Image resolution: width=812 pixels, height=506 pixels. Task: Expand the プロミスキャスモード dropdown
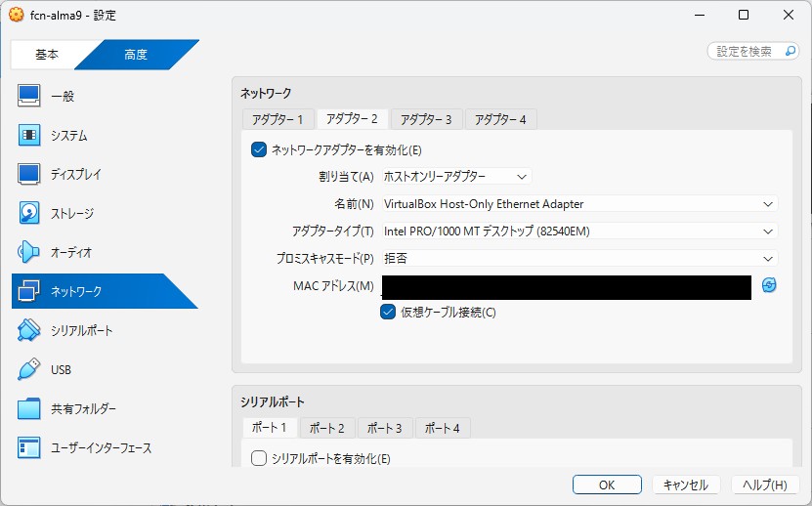click(x=579, y=258)
